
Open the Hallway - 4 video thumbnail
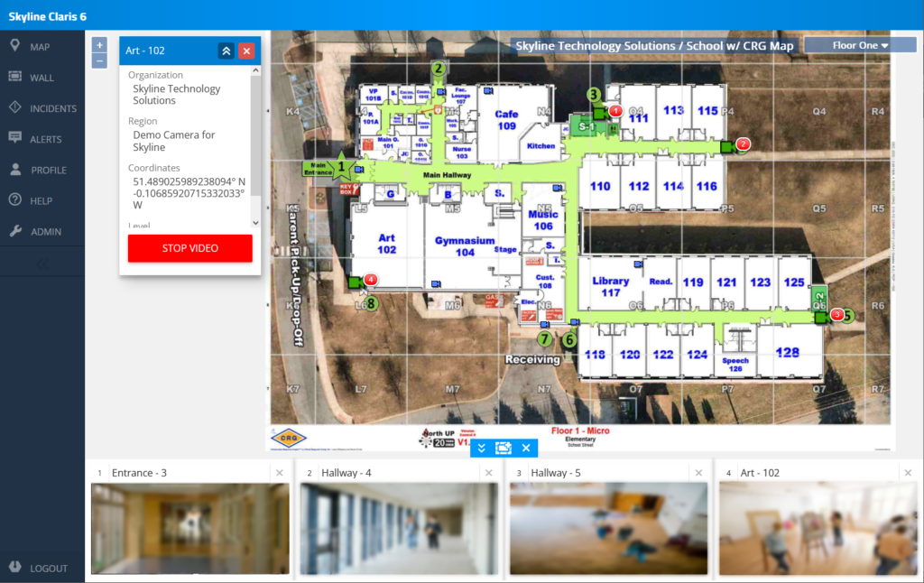tap(400, 526)
